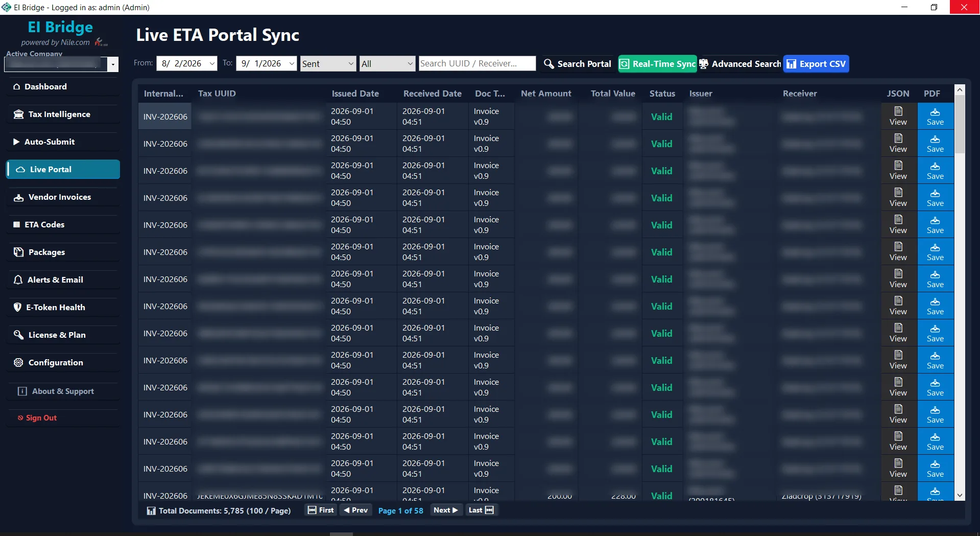Image resolution: width=980 pixels, height=536 pixels.
Task: Focus the Search UUID / Receiver field
Action: 477,63
